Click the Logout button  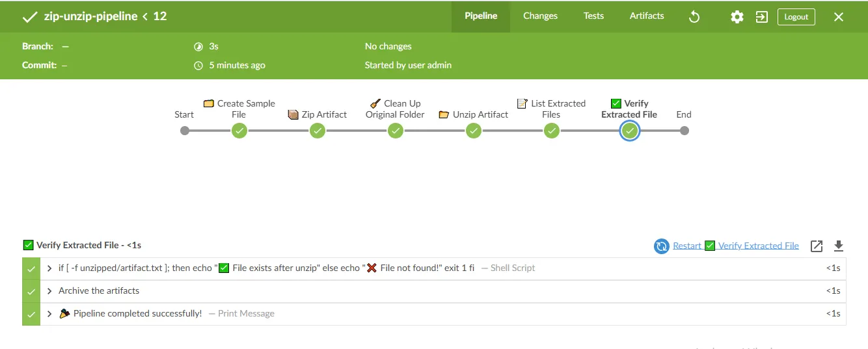point(796,17)
